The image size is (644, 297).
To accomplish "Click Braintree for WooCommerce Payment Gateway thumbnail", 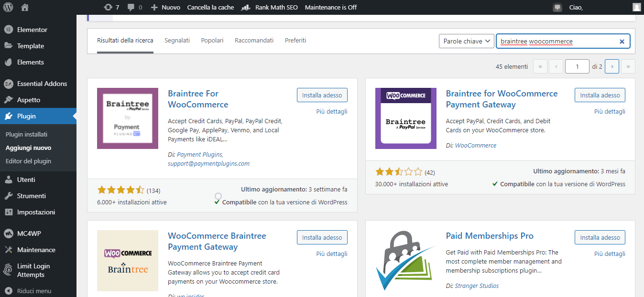I will tap(405, 118).
